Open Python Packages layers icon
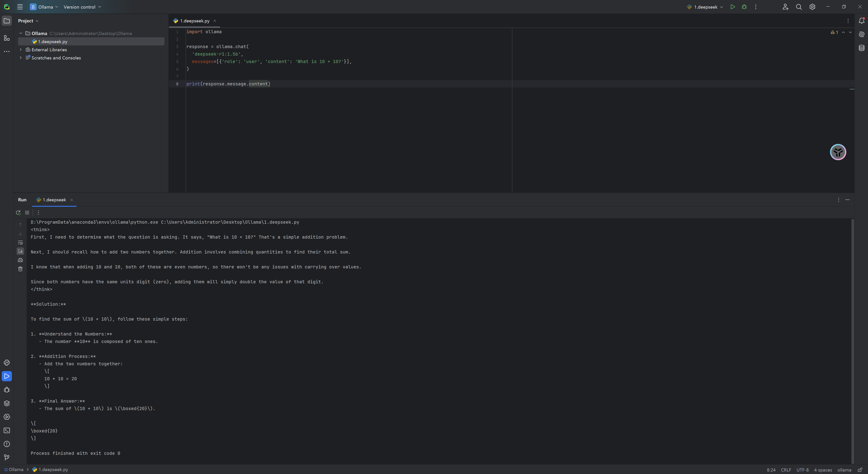This screenshot has width=868, height=474. (7, 403)
